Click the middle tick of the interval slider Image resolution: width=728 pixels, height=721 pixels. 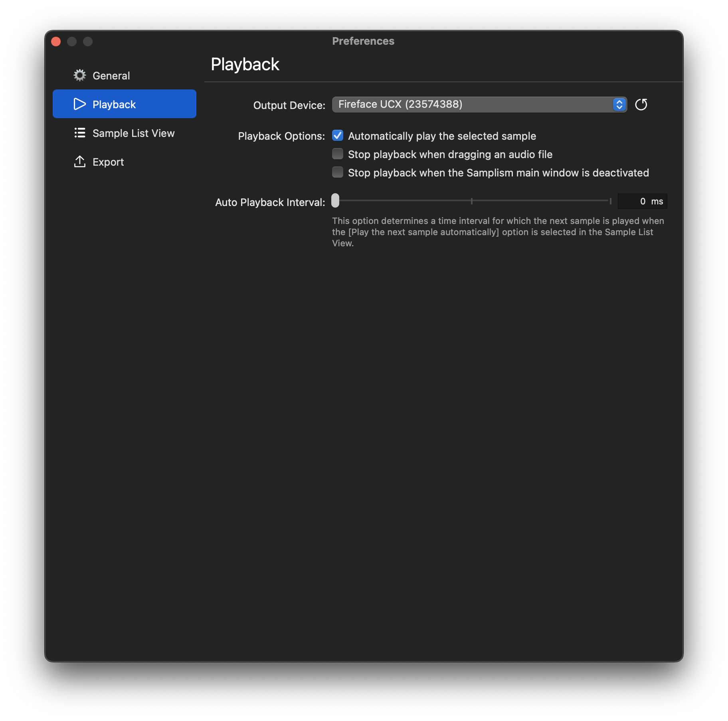[x=472, y=201]
